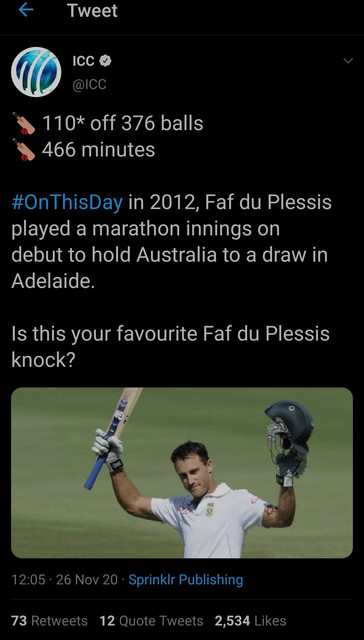The width and height of the screenshot is (364, 640).
Task: Open the Sprinklr Publishing source link
Action: 186,580
